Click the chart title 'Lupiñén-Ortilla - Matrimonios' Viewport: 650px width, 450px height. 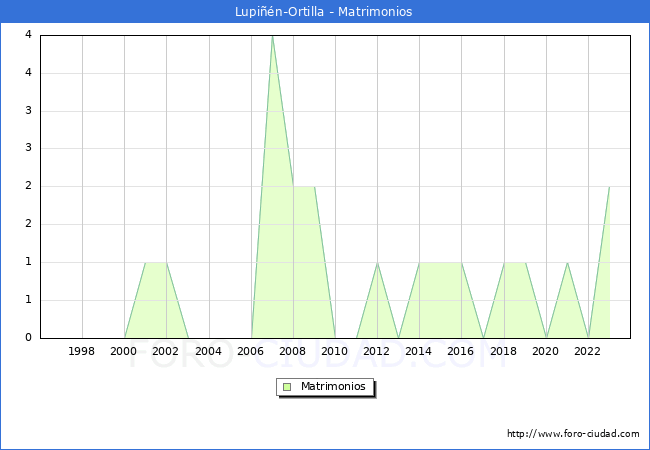tap(323, 12)
